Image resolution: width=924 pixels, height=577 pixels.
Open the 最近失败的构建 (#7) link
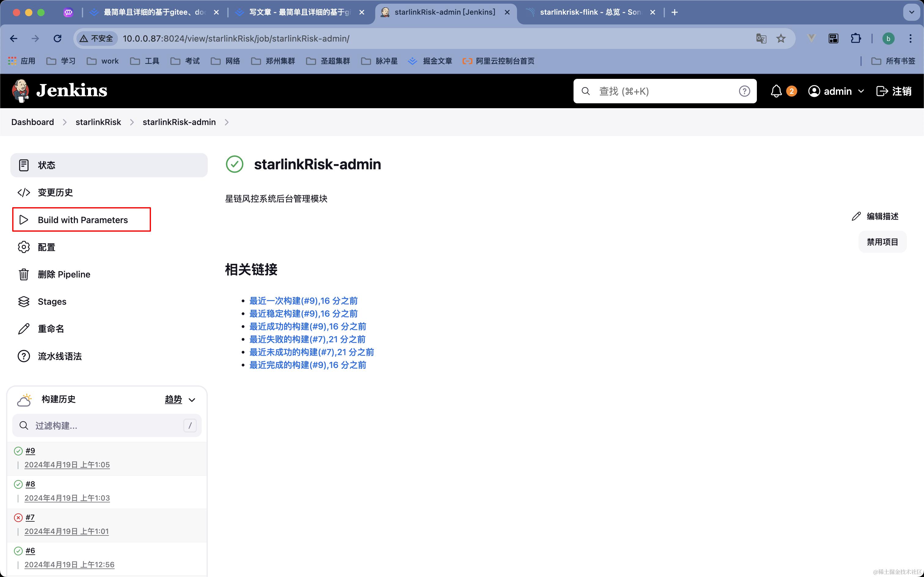pyautogui.click(x=307, y=339)
